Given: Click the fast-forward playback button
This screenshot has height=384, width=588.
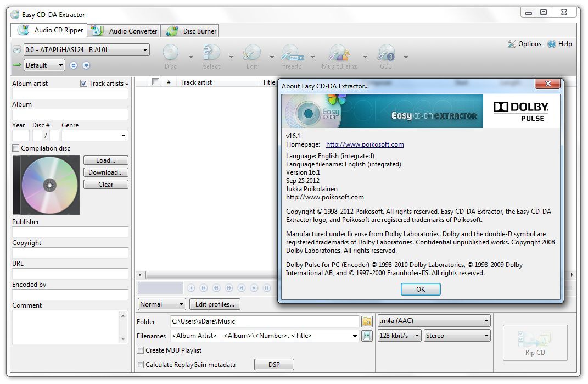Looking at the screenshot, I should (229, 288).
